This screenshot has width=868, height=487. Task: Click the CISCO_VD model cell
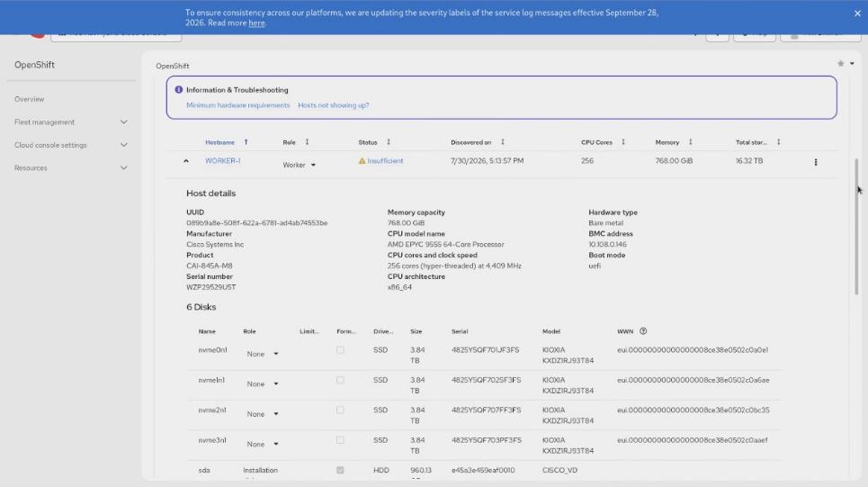[559, 471]
